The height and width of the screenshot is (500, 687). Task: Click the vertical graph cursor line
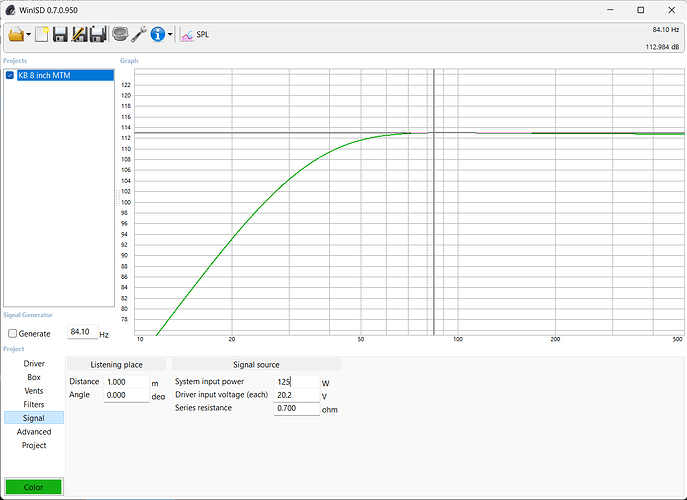coord(434,202)
